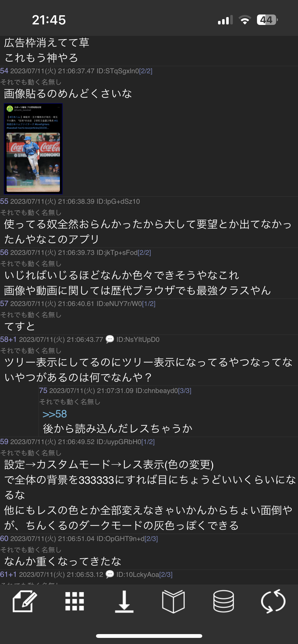Open the book bookmarks icon

click(x=173, y=601)
